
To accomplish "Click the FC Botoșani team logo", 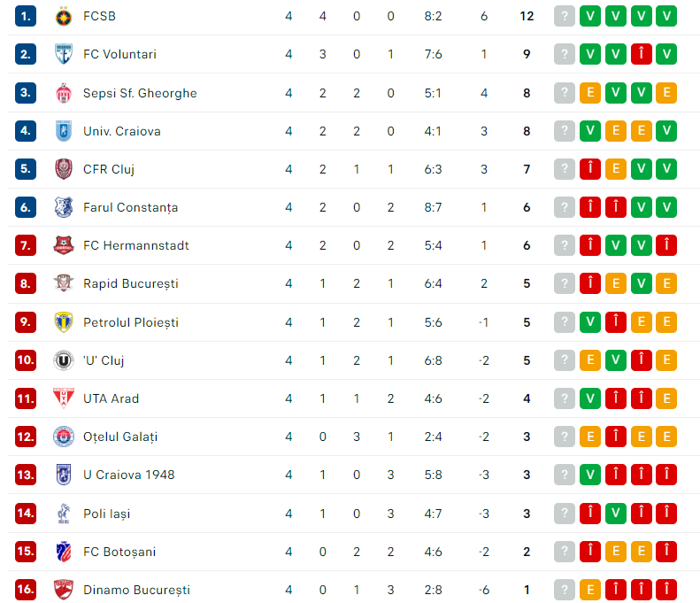I will click(x=64, y=552).
